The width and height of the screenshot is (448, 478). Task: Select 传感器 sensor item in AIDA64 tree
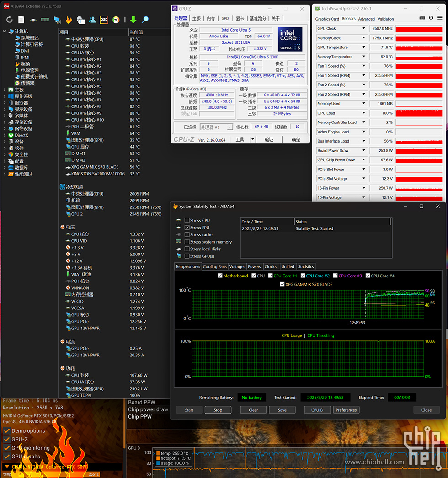(x=28, y=83)
